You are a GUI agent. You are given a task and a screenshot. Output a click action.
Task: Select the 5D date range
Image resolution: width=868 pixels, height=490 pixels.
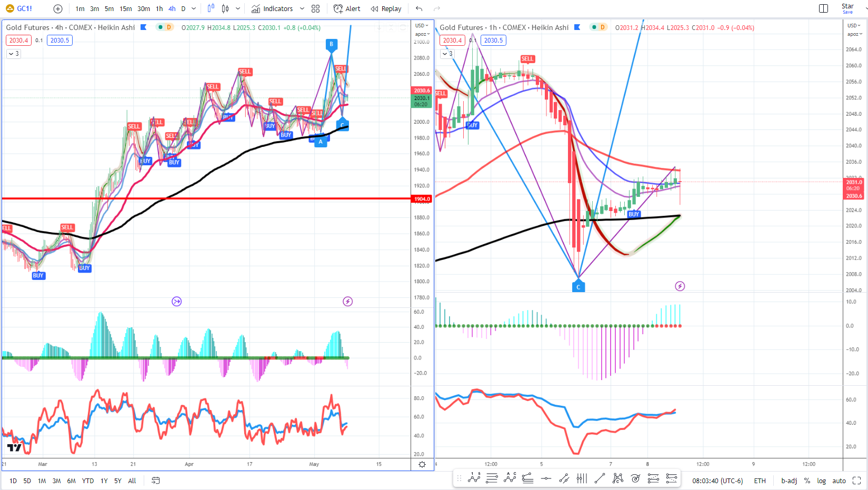tap(27, 481)
